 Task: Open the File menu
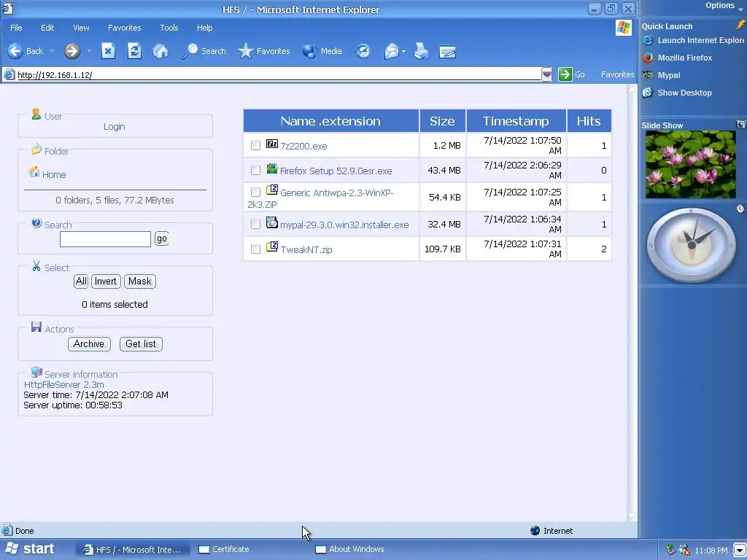click(16, 28)
